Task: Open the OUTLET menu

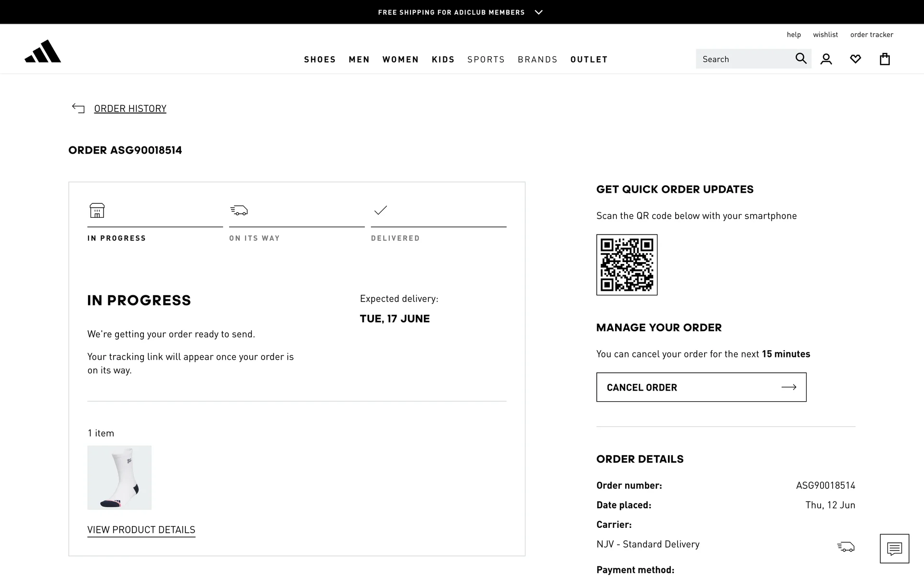Action: 589,59
